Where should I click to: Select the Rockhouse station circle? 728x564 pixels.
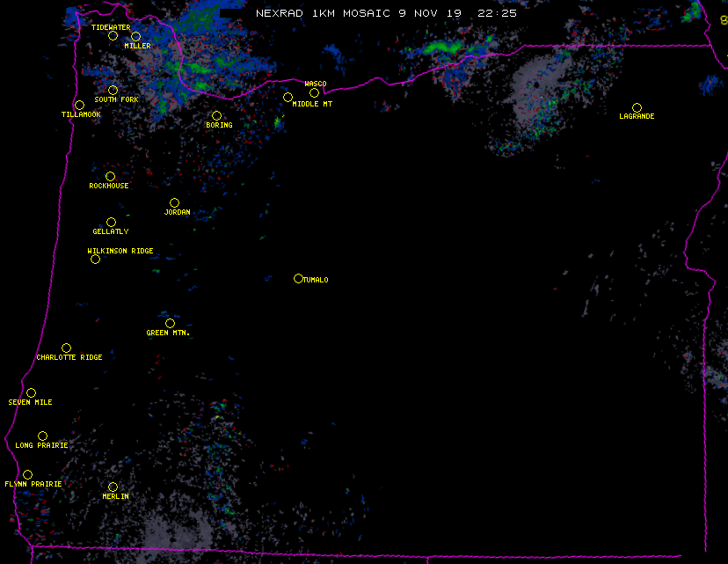(110, 177)
